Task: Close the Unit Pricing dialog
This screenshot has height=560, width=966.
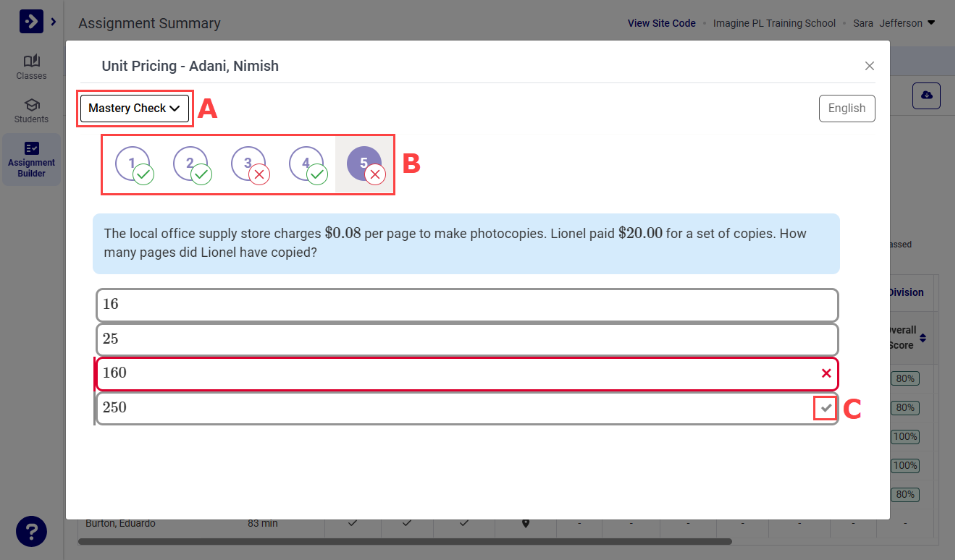Action: [870, 66]
